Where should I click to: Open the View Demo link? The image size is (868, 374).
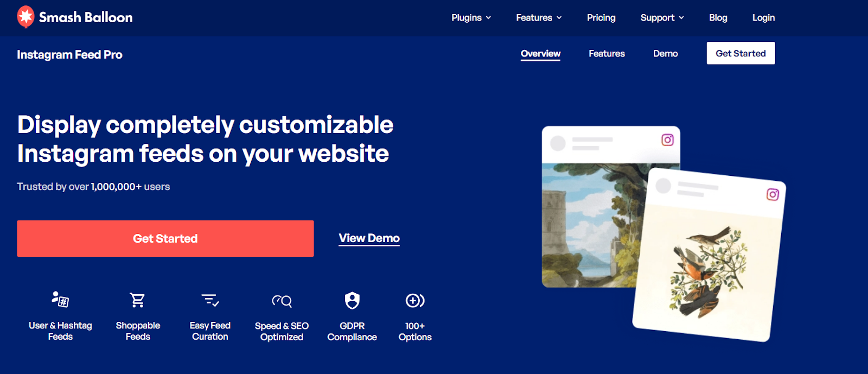pos(369,238)
